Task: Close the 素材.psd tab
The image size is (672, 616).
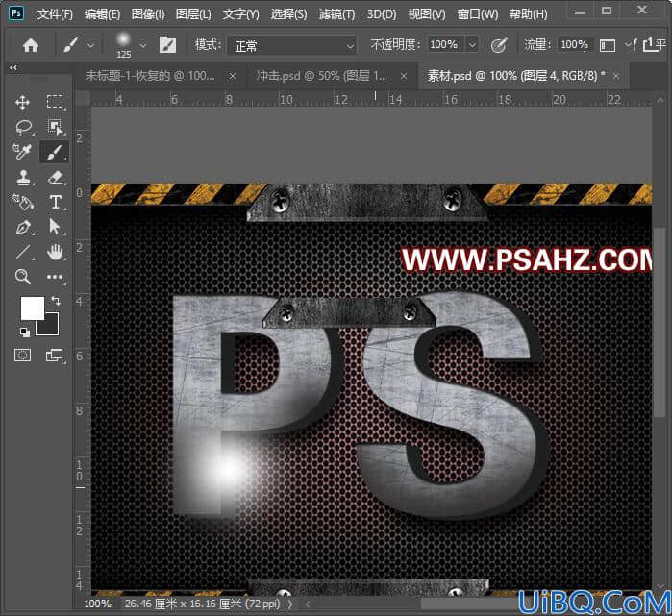Action: point(616,76)
